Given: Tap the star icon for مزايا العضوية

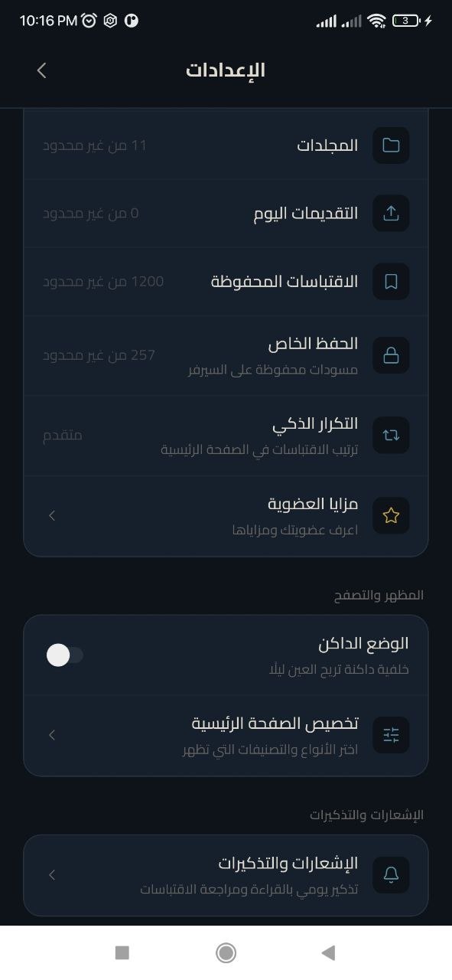Looking at the screenshot, I should coord(391,515).
